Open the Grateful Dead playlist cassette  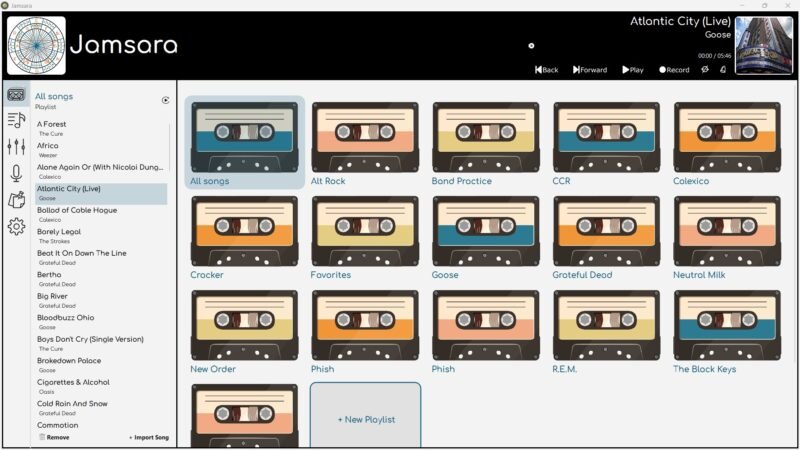point(607,238)
